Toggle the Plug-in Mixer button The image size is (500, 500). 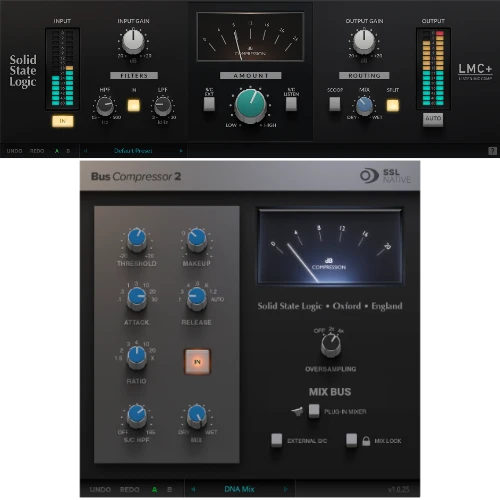(x=314, y=411)
